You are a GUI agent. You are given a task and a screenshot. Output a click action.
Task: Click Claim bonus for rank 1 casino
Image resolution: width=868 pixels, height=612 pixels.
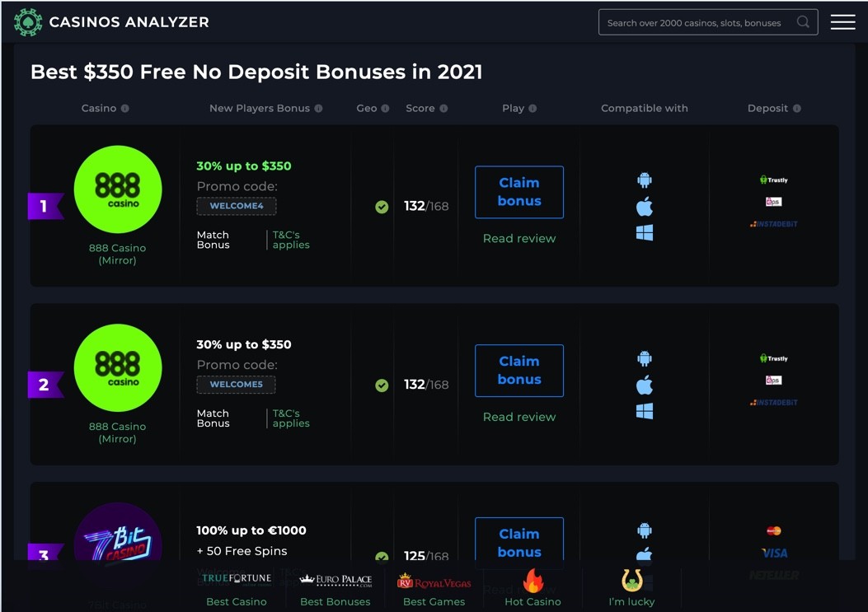pyautogui.click(x=519, y=192)
